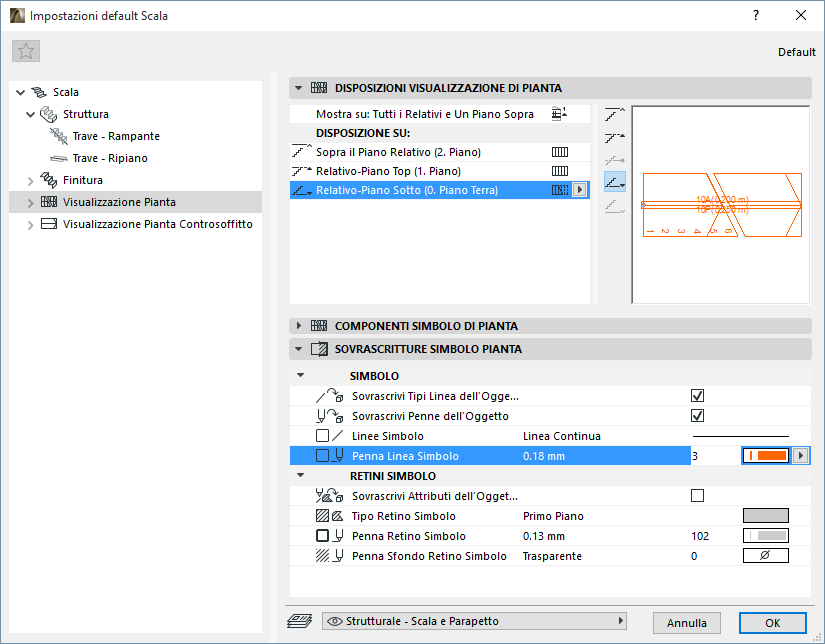Click the orange pen color swatch
Image resolution: width=825 pixels, height=644 pixels.
click(x=766, y=456)
